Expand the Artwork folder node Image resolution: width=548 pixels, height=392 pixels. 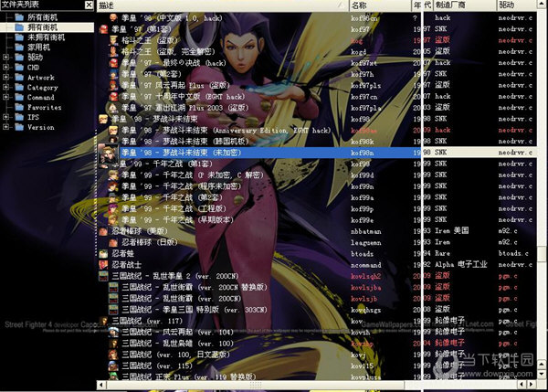pos(5,78)
